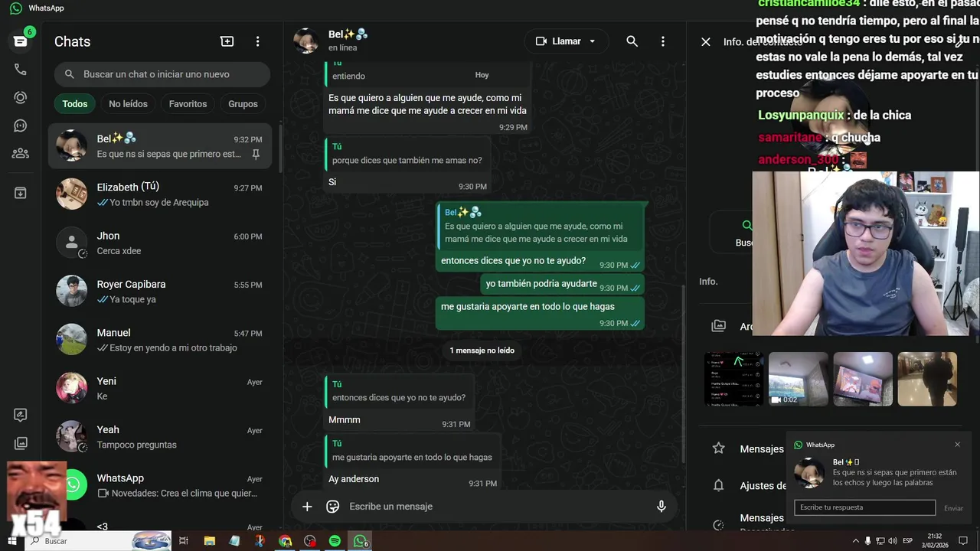Viewport: 980px width, 551px height.
Task: Open Task View on the taskbar
Action: pos(184,541)
